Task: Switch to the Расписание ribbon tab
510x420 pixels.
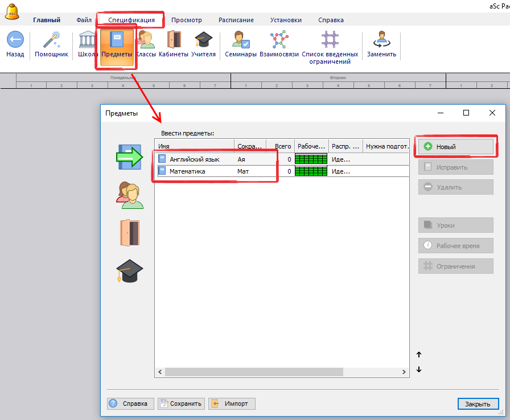Action: (x=236, y=20)
